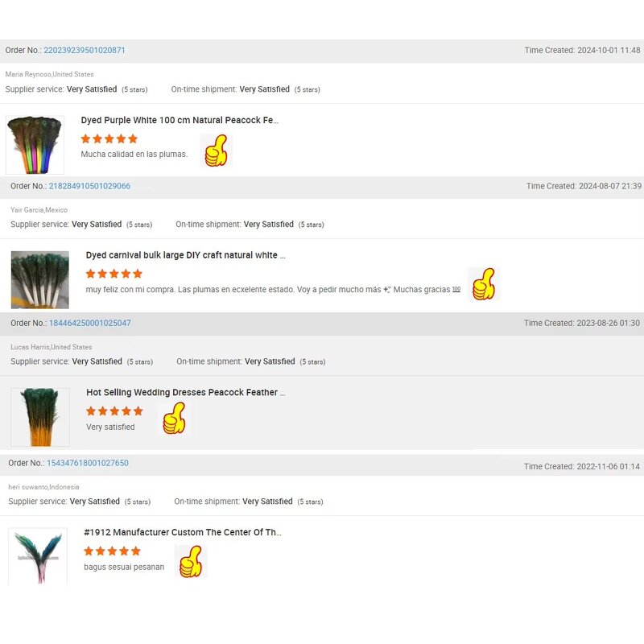The width and height of the screenshot is (644, 644).
Task: Open 'Hot Selling Wedding Dresses Peacock Feather' title
Action: point(186,392)
